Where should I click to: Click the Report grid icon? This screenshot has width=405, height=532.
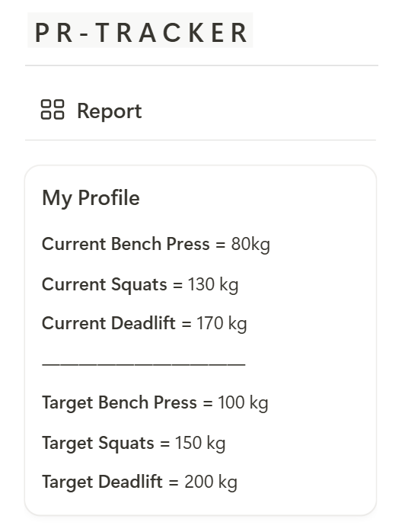click(53, 110)
